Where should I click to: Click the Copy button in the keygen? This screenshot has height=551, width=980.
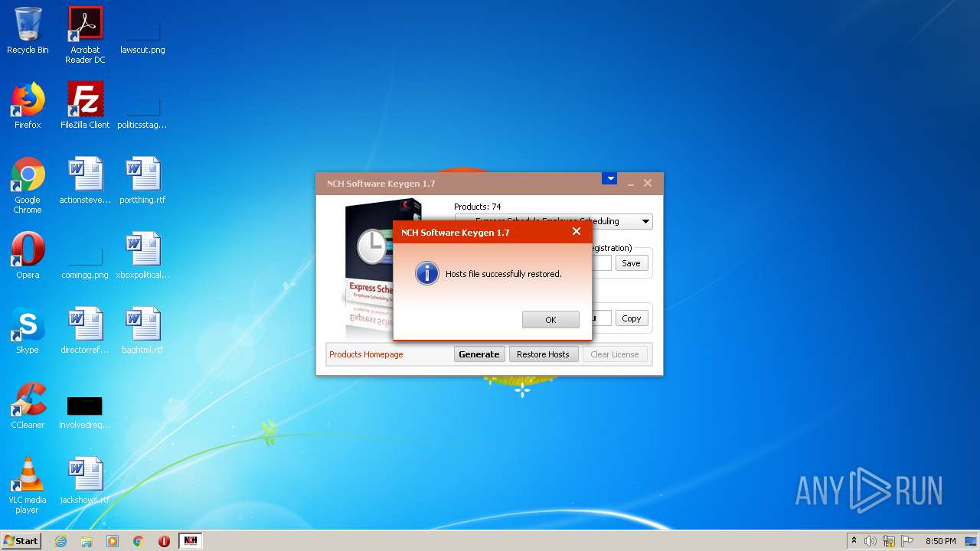click(632, 318)
